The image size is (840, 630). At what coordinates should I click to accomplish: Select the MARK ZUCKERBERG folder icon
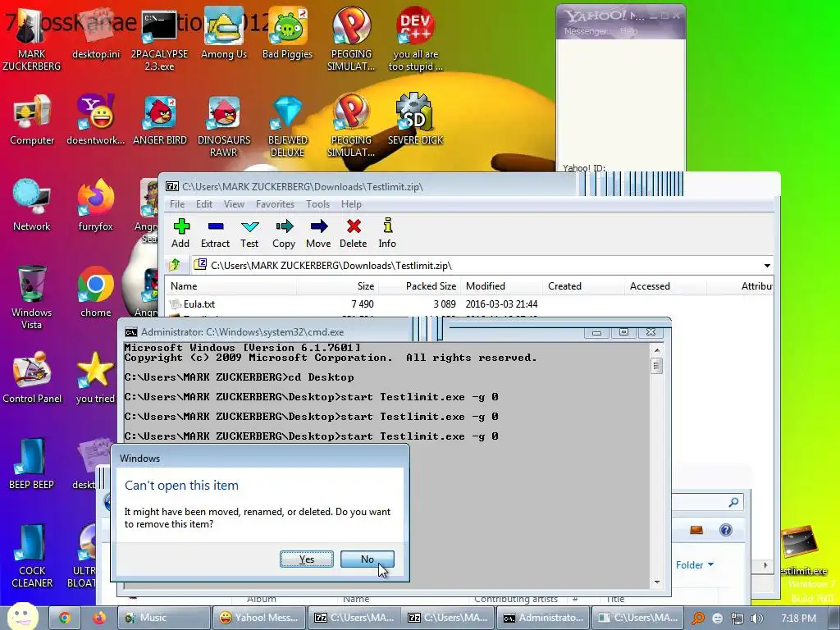pos(32,39)
